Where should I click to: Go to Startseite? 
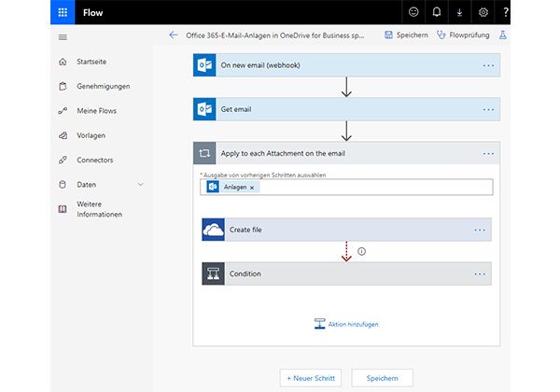91,62
